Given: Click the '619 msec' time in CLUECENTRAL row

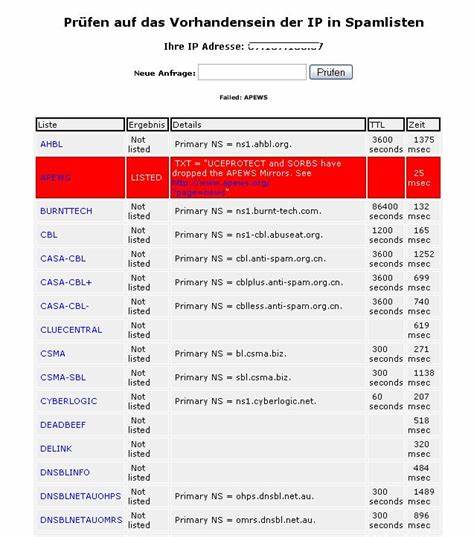Looking at the screenshot, I should click(419, 330).
